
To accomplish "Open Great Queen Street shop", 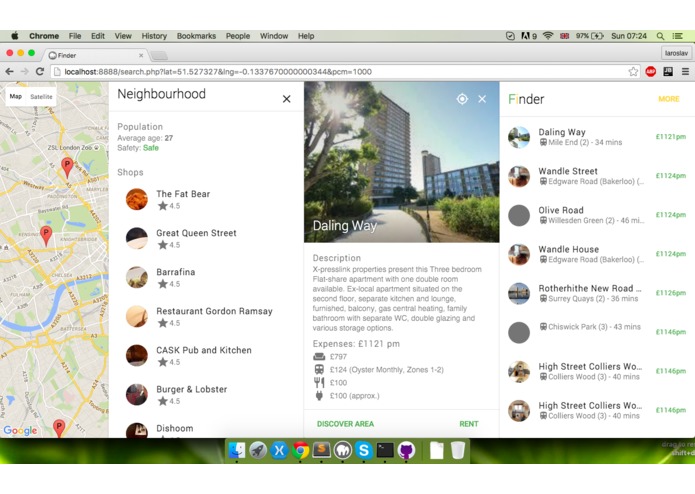I will coord(206,238).
